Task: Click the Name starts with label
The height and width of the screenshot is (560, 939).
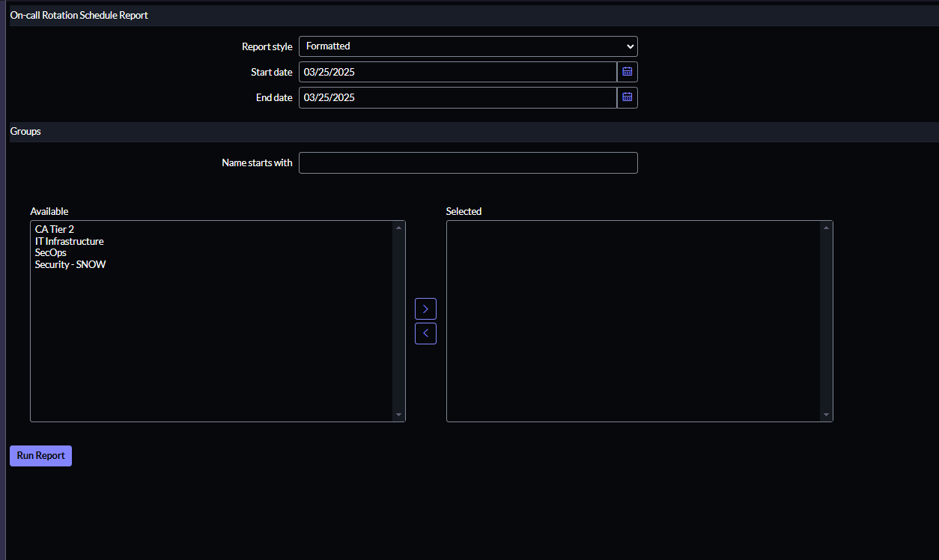Action: [x=258, y=162]
